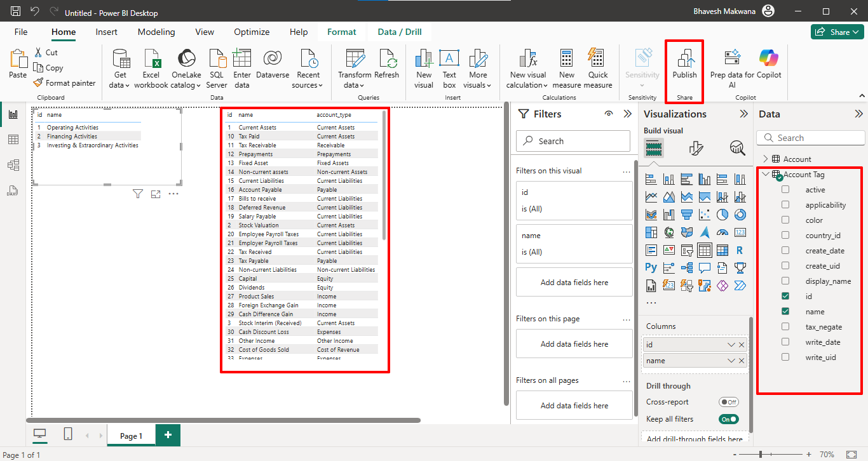
Task: Open Filters on this visual options
Action: point(627,171)
